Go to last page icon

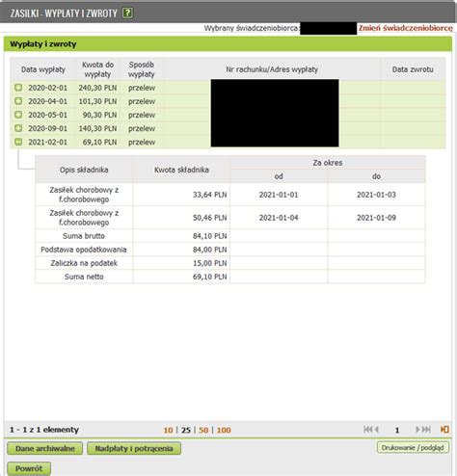point(426,430)
